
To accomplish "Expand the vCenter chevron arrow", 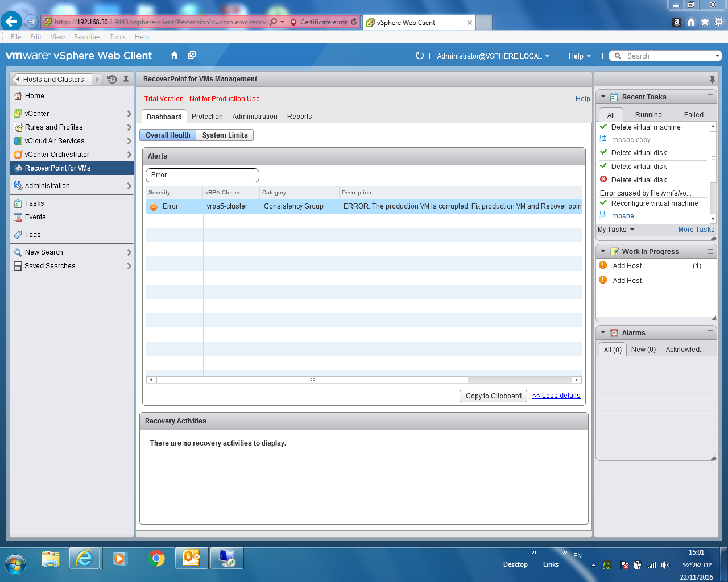I will tap(129, 114).
